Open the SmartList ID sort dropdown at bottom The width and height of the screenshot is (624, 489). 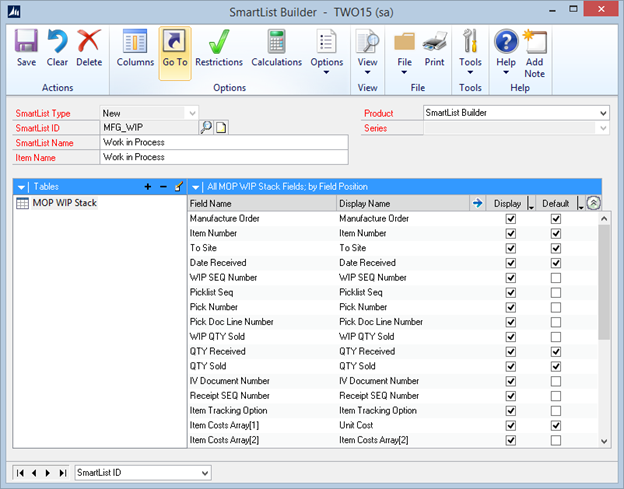point(205,473)
